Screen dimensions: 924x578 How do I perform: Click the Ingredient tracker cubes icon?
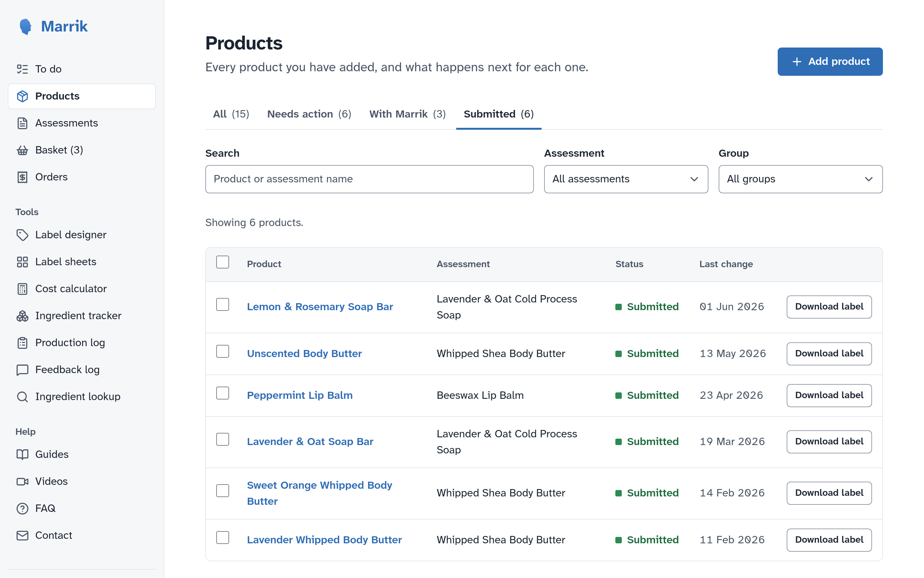(22, 316)
